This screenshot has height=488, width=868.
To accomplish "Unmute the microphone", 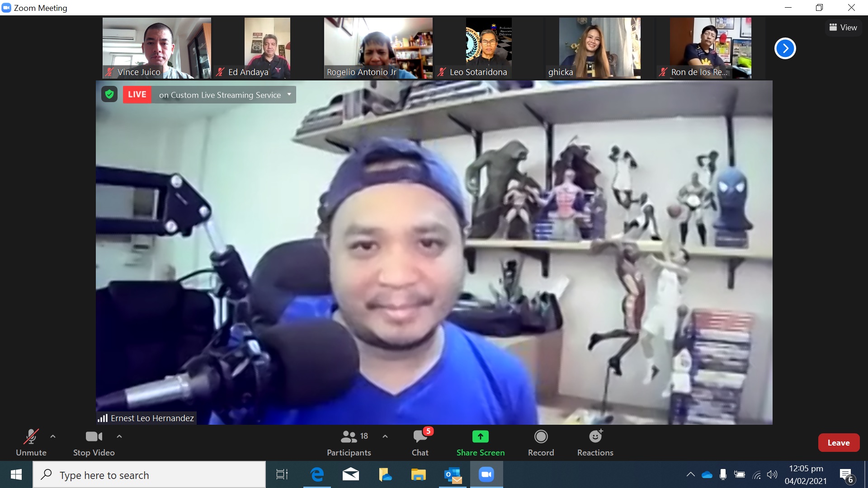I will 31,442.
